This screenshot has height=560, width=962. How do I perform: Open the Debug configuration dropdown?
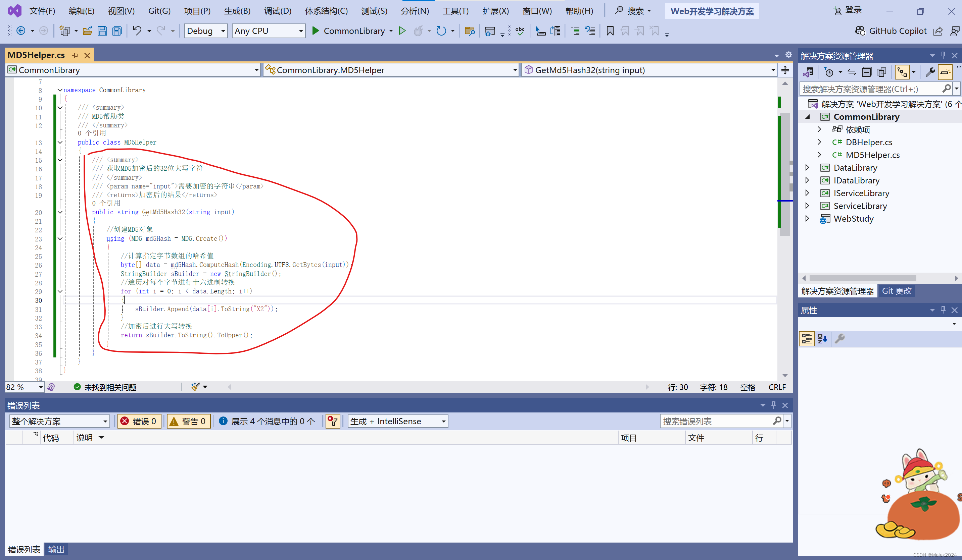[206, 31]
